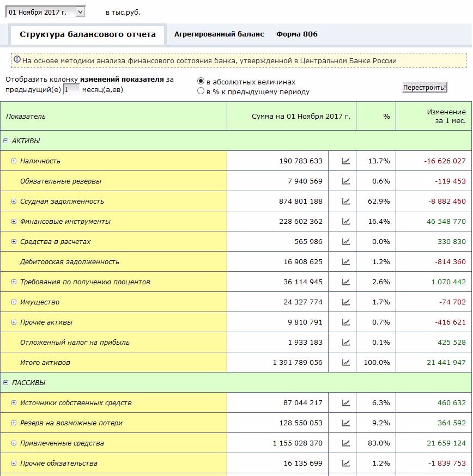Expand the Прочие обязательства row
Image resolution: width=473 pixels, height=476 pixels.
click(x=14, y=463)
